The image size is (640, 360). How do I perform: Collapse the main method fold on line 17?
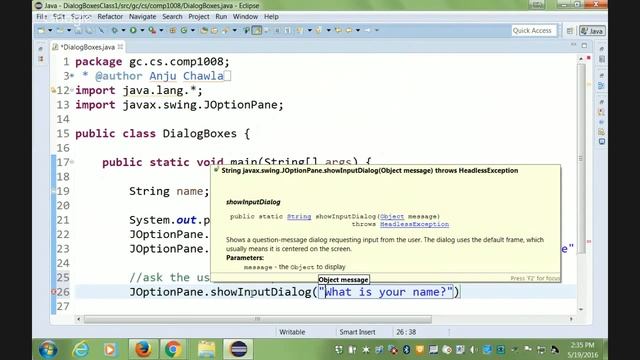click(72, 162)
